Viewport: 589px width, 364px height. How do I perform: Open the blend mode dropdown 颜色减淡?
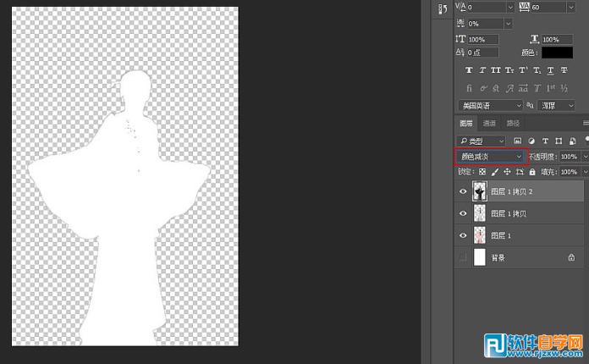(x=491, y=157)
